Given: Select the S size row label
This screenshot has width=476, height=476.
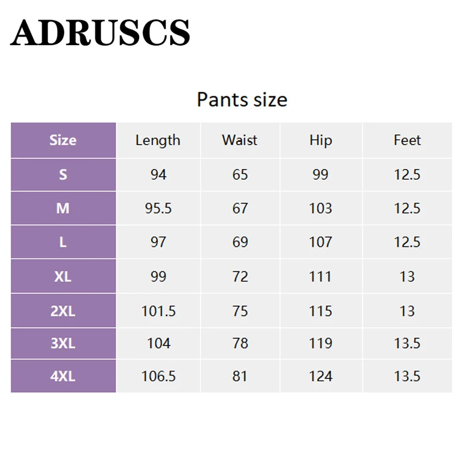Looking at the screenshot, I should point(63,175).
